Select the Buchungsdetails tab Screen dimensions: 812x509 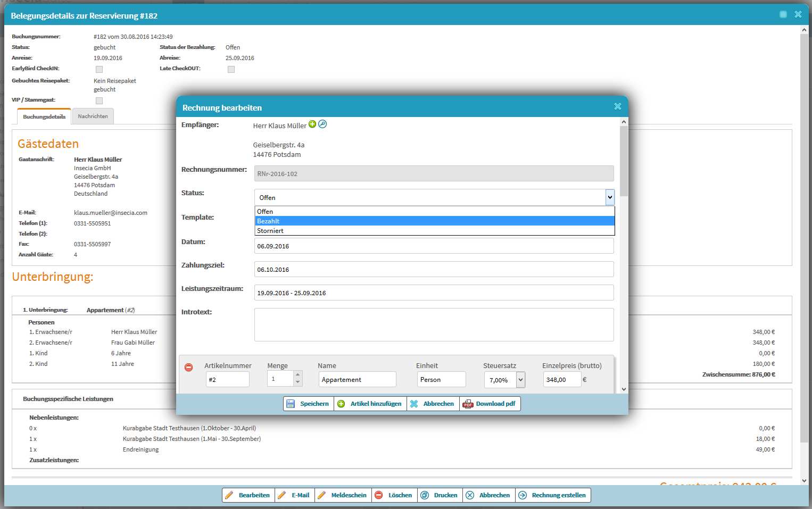[44, 116]
